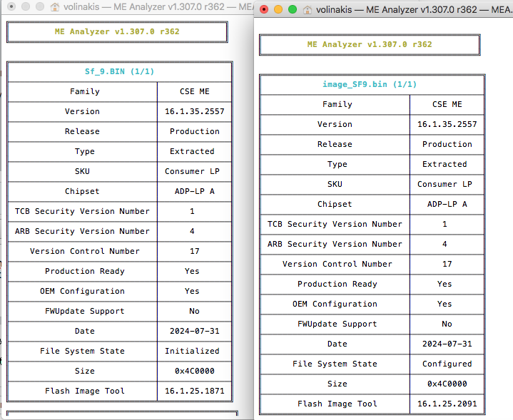Maximize the right window with green button
This screenshot has height=420, width=513.
[293, 9]
